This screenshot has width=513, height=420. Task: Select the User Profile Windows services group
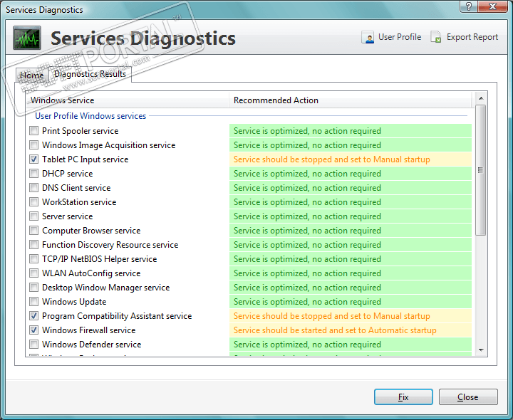click(90, 116)
